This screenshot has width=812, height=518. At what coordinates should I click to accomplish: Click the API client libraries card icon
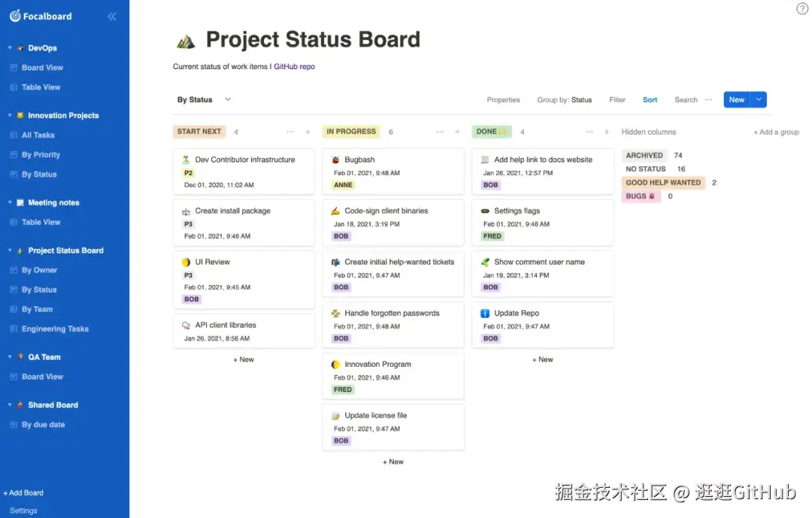tap(186, 326)
